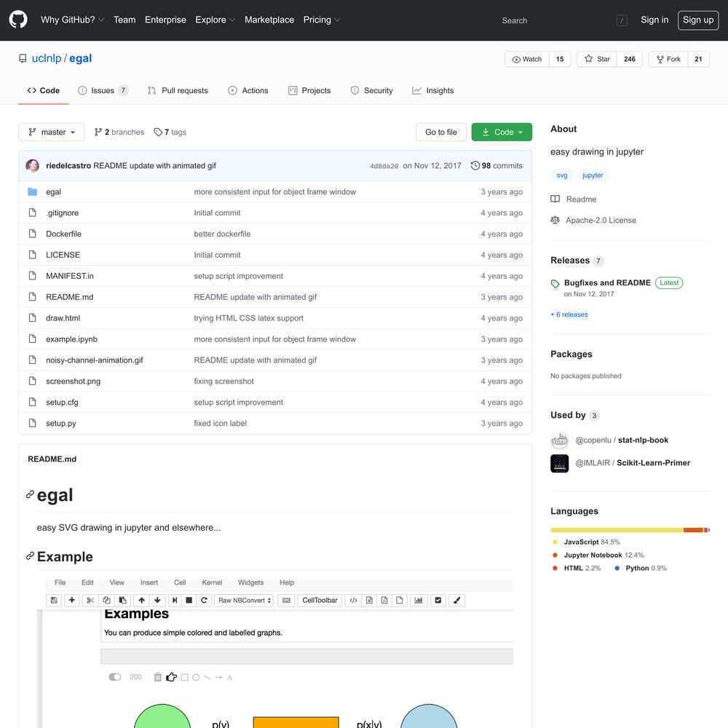Click riedelcastro's avatar in the commit bar

(32, 166)
